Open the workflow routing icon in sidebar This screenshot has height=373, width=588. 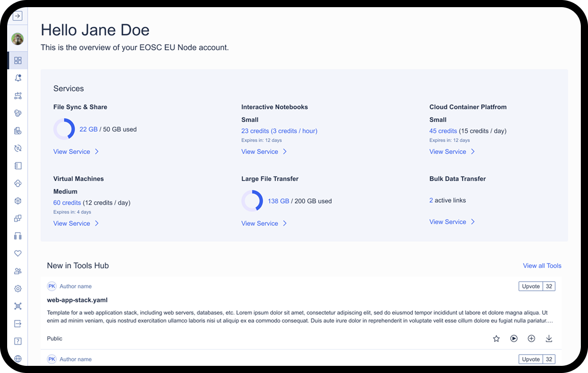(18, 95)
